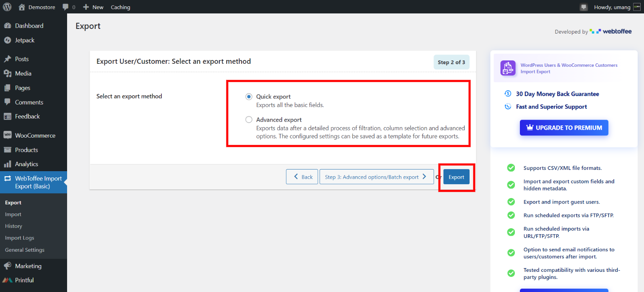Image resolution: width=644 pixels, height=292 pixels.
Task: Open the Printful sidebar icon
Action: click(8, 280)
